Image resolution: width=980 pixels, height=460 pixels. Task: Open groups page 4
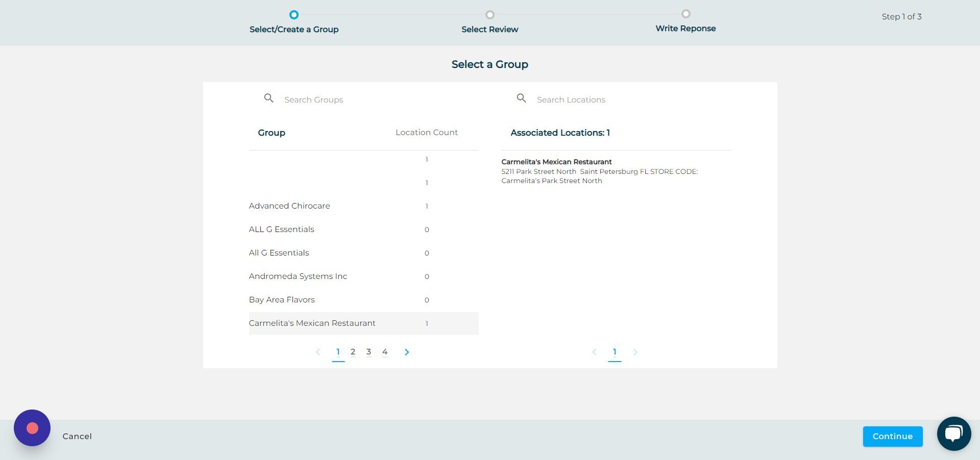[385, 352]
